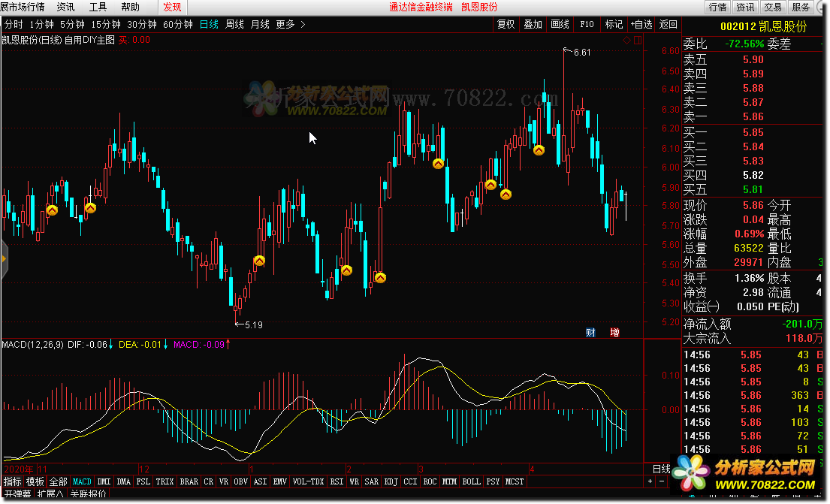Open the F10 company info
Image resolution: width=830 pixels, height=504 pixels.
587,24
